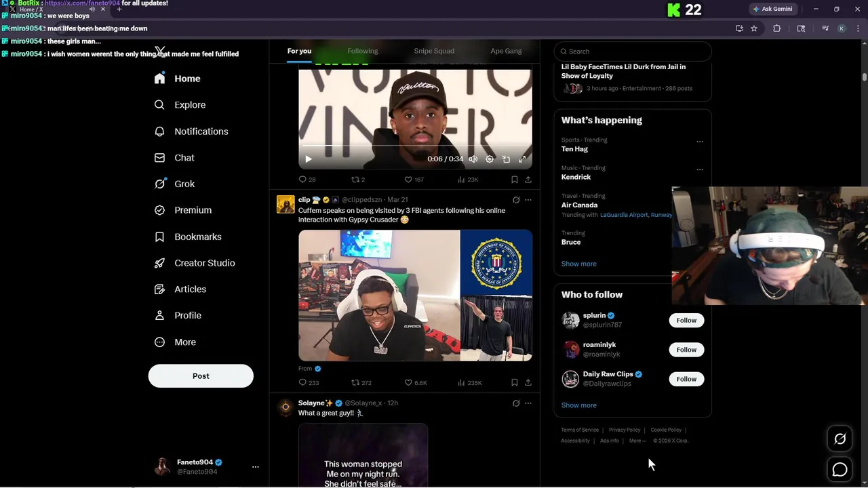Viewport: 868px width, 488px height.
Task: Play the paused video
Action: 309,159
